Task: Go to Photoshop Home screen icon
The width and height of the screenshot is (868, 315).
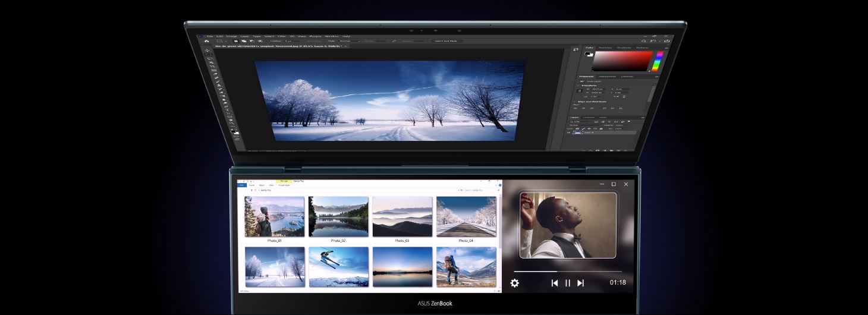Action: click(207, 41)
